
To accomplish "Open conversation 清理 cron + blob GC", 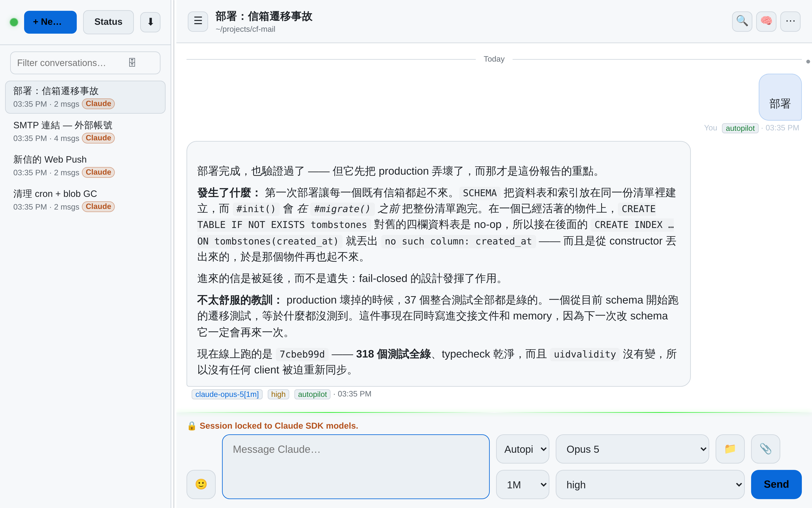I will 85,200.
